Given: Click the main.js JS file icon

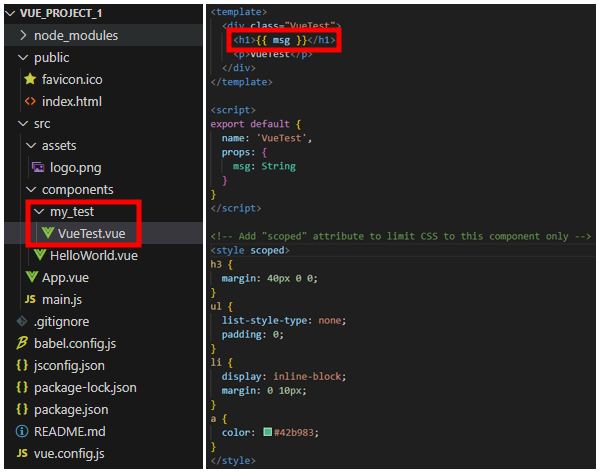Looking at the screenshot, I should point(30,299).
